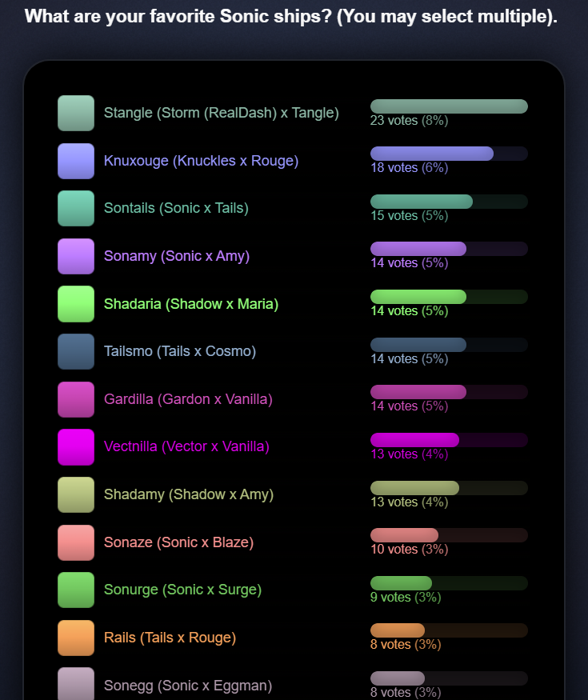Click the Gardilla vote progress bar
The width and height of the screenshot is (588, 700).
click(449, 392)
